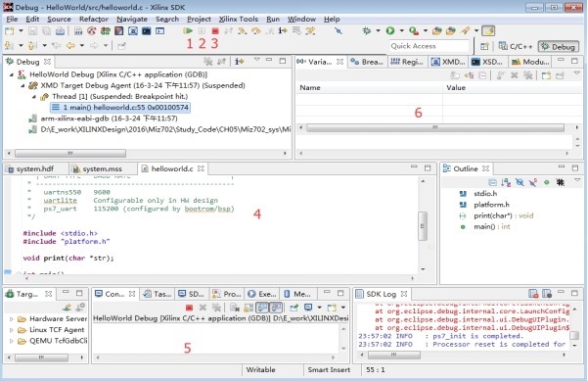Click the SDK Log horizontal scrollbar thumb
588x381 pixels.
click(394, 355)
